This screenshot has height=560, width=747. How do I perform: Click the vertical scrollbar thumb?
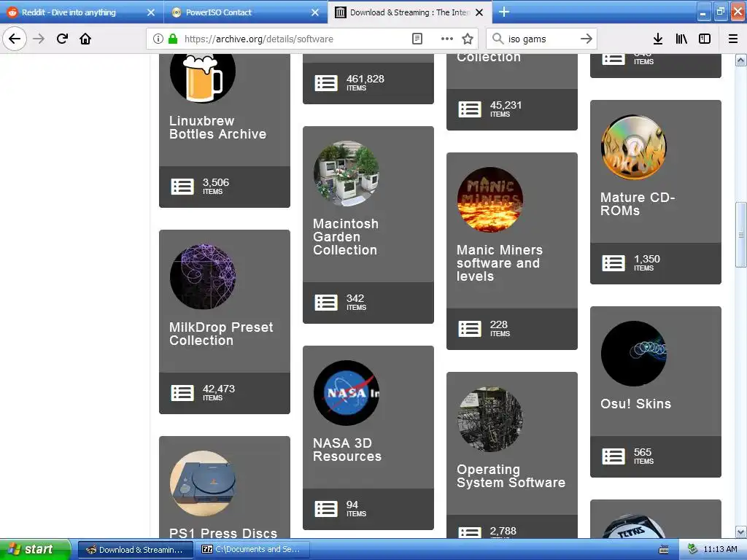coord(740,235)
